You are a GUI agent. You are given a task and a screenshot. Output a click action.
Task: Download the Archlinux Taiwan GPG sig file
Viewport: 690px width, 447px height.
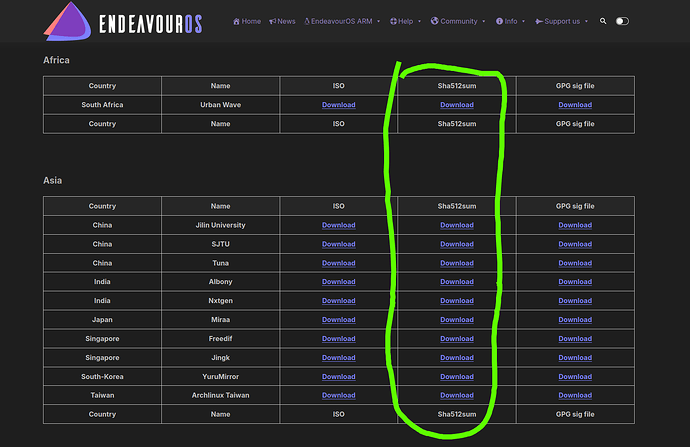[x=575, y=395]
